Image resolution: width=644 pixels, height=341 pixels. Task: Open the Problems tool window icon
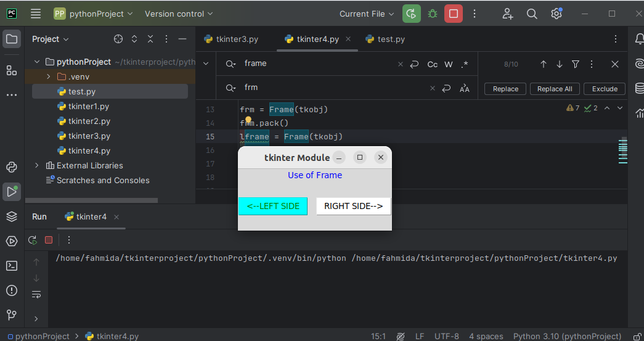tap(12, 290)
